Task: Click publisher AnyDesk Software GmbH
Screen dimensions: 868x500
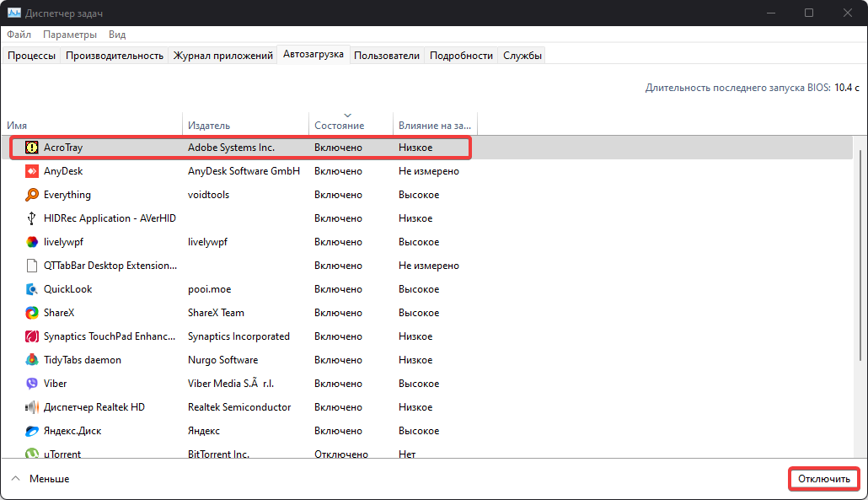Action: 244,171
